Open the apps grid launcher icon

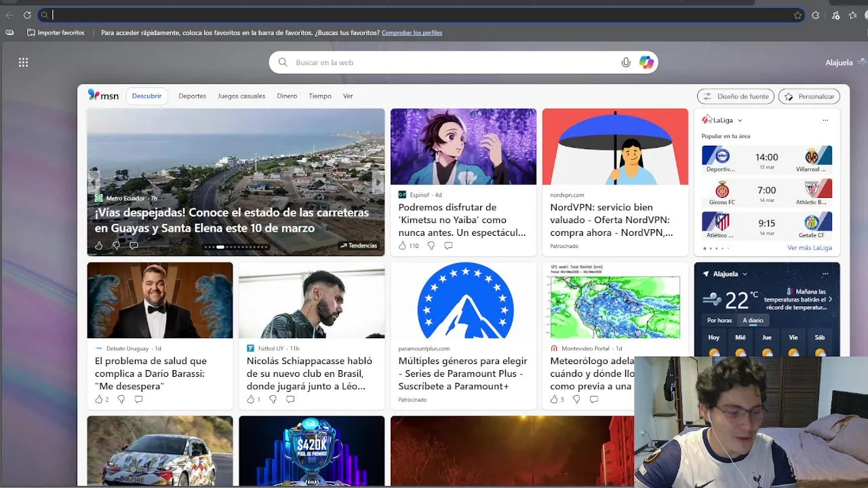[x=23, y=62]
